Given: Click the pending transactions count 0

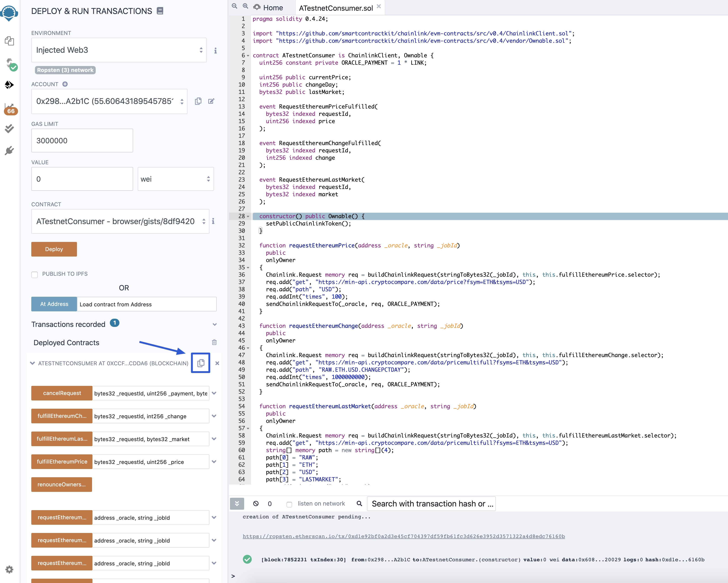Looking at the screenshot, I should point(270,504).
